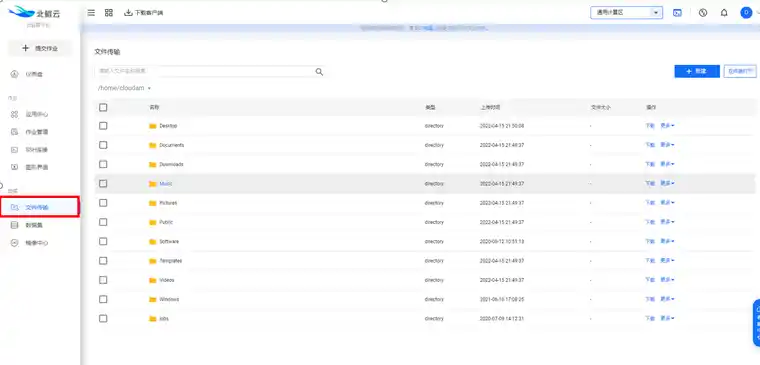
Task: Click the magnifier search icon
Action: [319, 72]
